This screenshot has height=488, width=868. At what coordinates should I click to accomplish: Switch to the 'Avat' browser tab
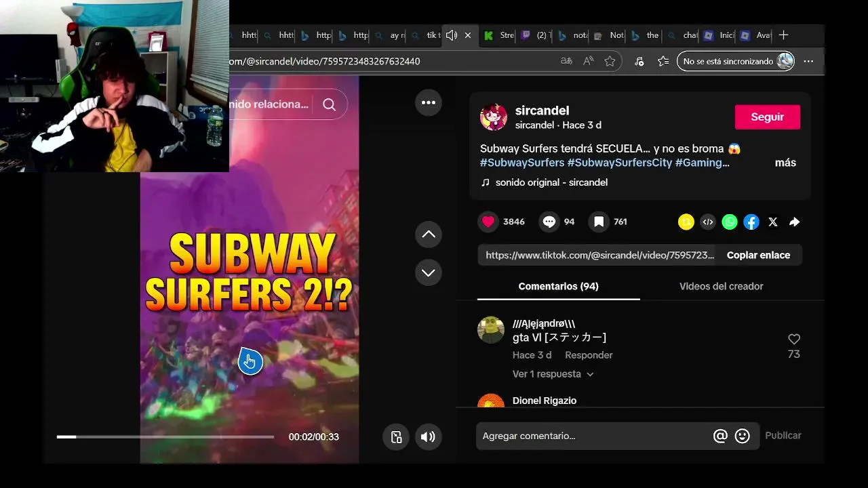tap(755, 35)
